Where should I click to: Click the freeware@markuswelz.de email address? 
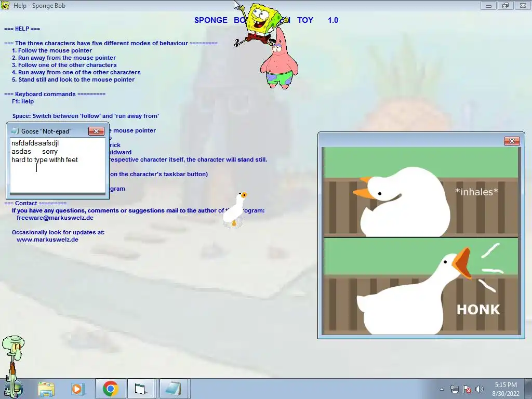(55, 218)
